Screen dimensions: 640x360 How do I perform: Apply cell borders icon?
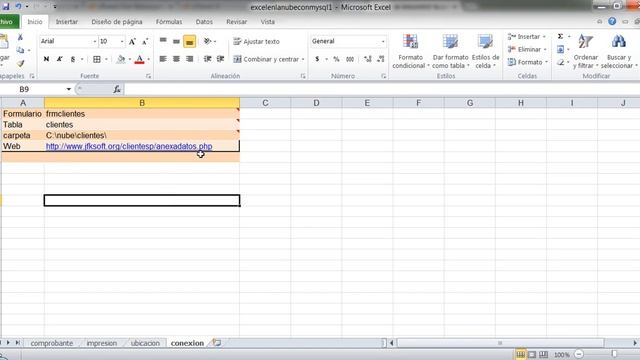[97, 59]
